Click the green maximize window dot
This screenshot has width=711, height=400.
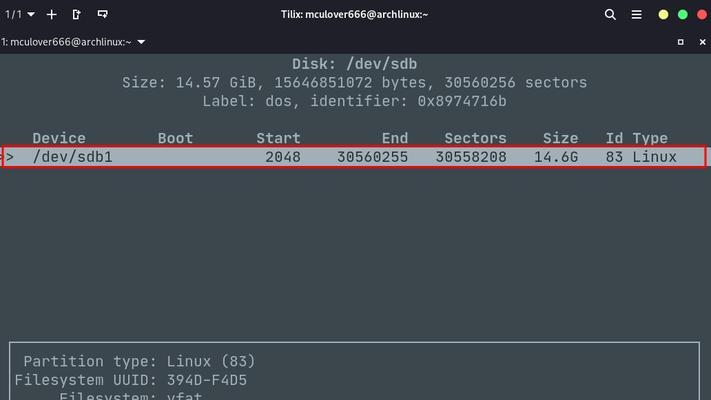pos(683,15)
